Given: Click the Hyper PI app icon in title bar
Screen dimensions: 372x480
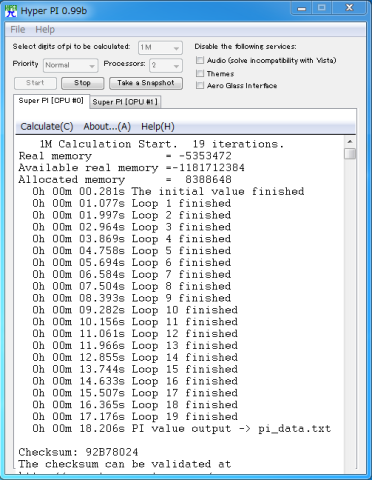Looking at the screenshot, I should (x=11, y=11).
